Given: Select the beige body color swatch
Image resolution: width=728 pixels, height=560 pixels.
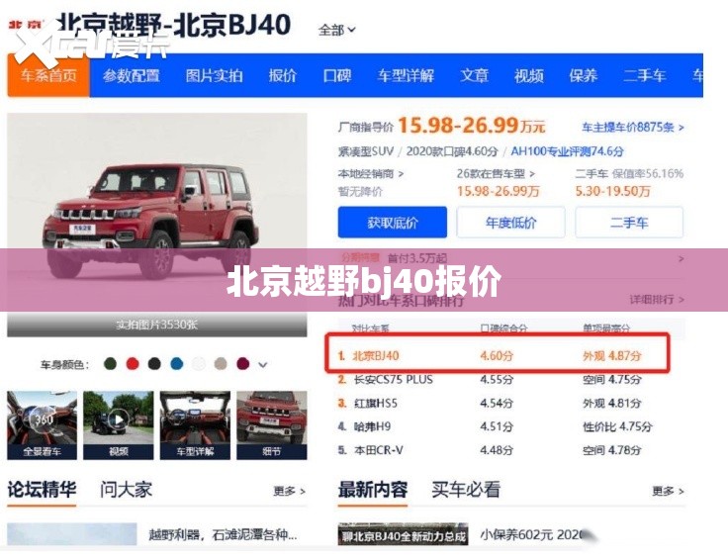Looking at the screenshot, I should (x=221, y=363).
